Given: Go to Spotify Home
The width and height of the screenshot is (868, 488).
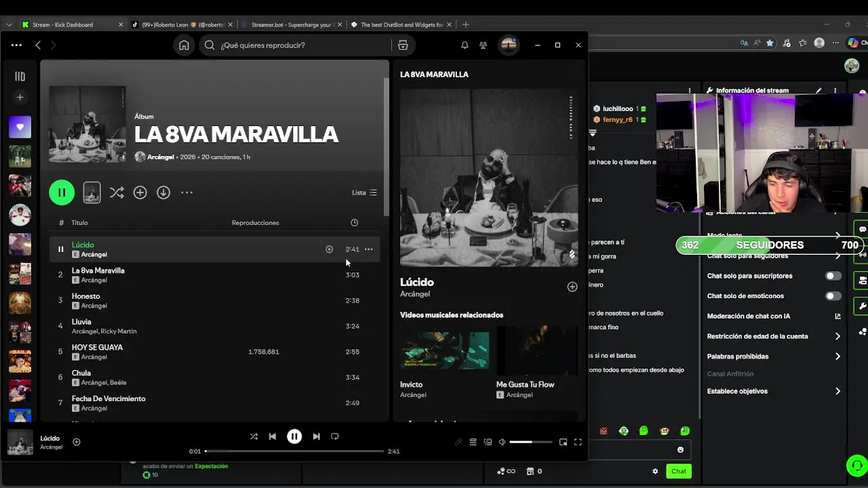Looking at the screenshot, I should click(x=184, y=45).
